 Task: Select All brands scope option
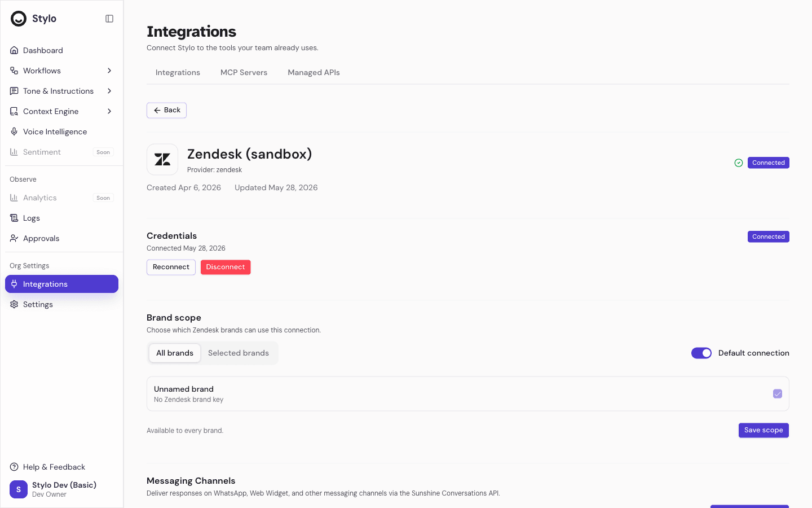(x=175, y=353)
